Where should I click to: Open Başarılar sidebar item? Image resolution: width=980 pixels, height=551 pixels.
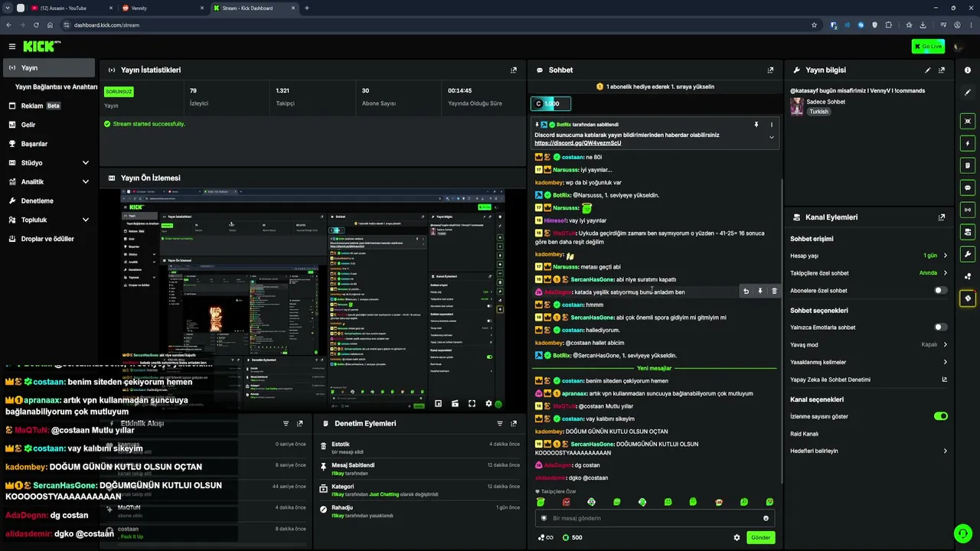click(x=47, y=144)
